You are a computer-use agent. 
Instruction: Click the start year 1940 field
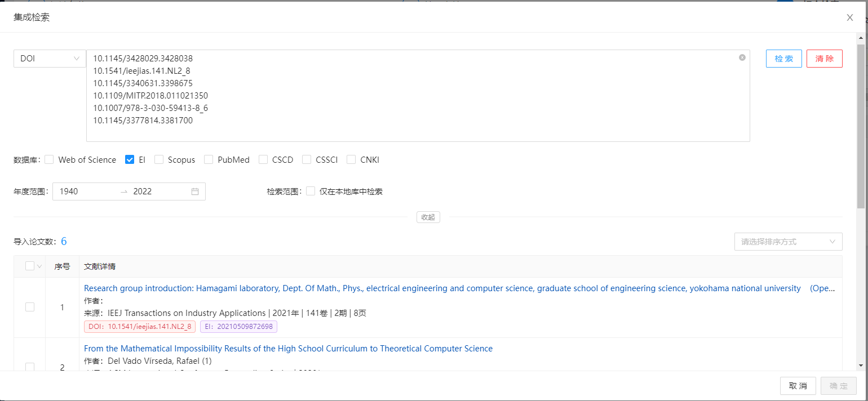click(x=85, y=191)
